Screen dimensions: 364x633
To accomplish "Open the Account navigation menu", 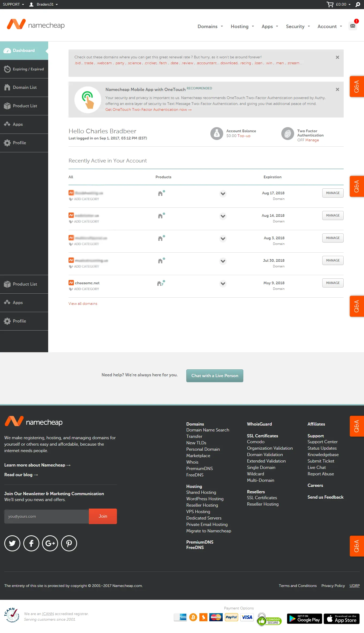I will click(330, 26).
